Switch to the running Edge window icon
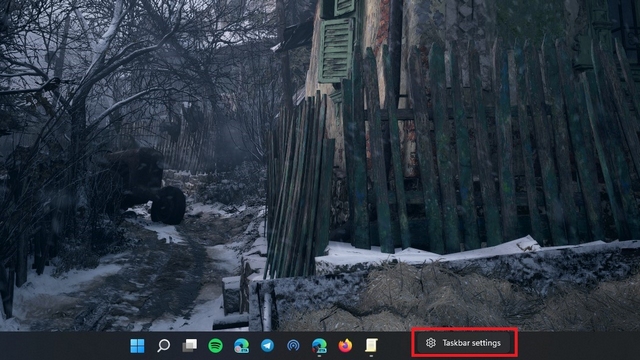The height and width of the screenshot is (360, 640). 319,346
